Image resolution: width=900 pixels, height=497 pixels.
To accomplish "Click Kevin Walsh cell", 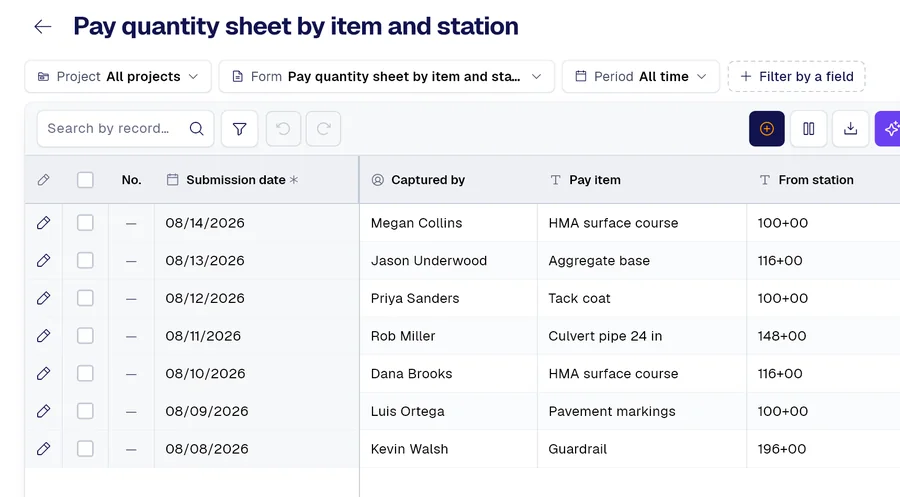I will click(449, 449).
